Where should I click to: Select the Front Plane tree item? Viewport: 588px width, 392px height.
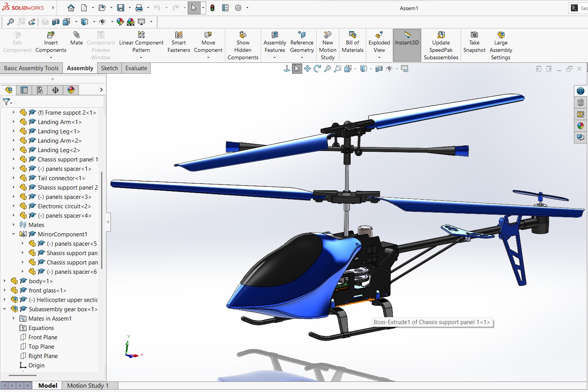[43, 337]
